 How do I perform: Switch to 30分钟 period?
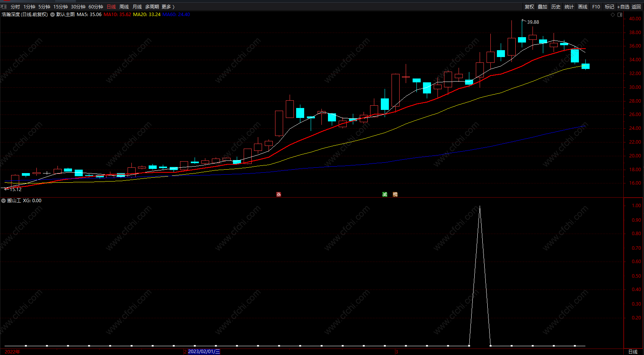(78, 7)
